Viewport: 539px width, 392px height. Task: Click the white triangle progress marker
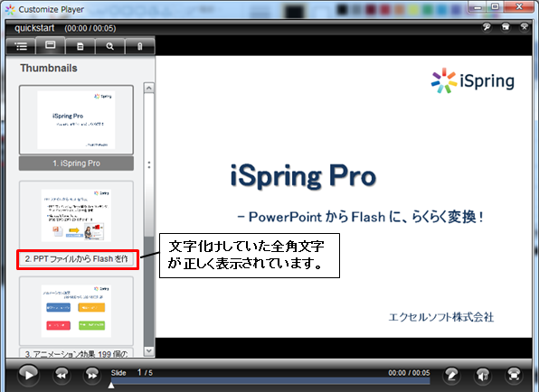pos(111,386)
